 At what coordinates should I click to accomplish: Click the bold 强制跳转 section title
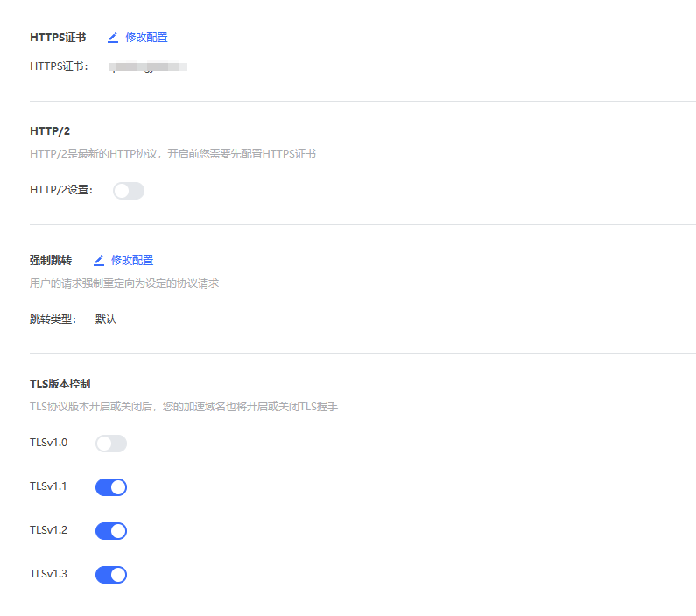[x=51, y=261]
